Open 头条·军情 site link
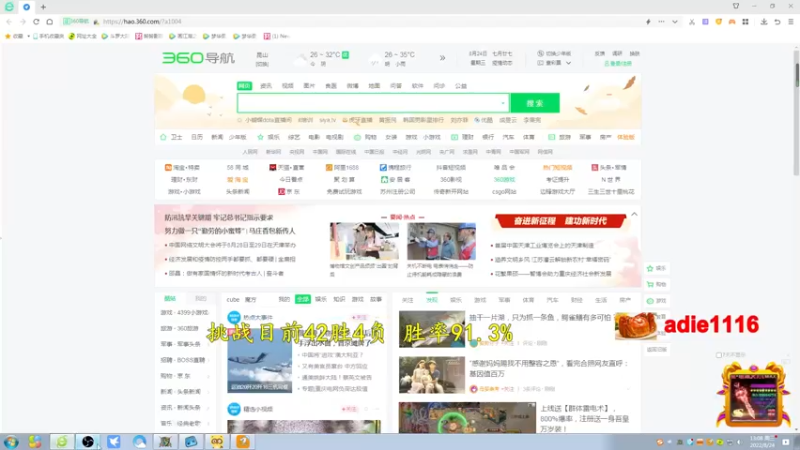 609,167
